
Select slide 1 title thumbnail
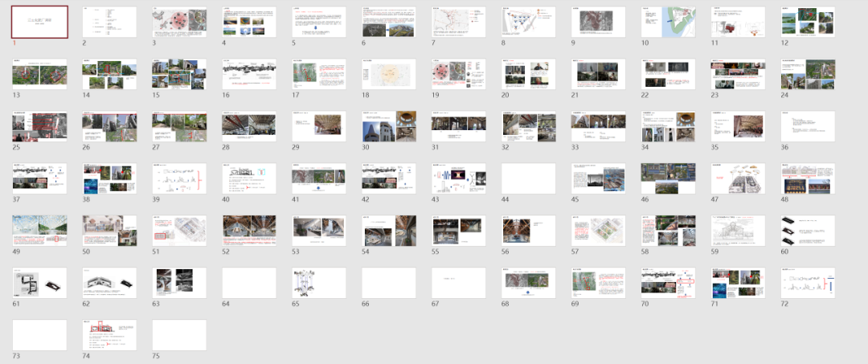(x=40, y=22)
